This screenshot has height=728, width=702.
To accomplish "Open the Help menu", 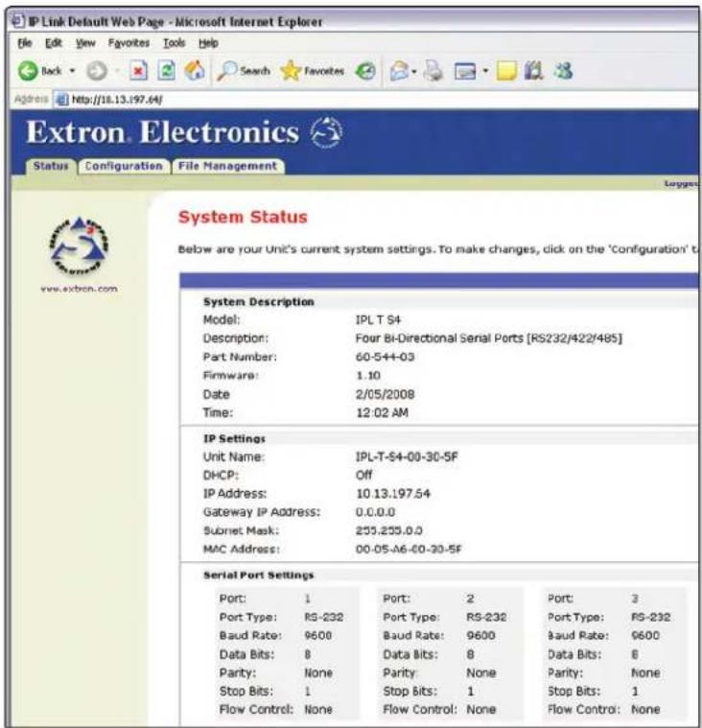I will pyautogui.click(x=208, y=43).
